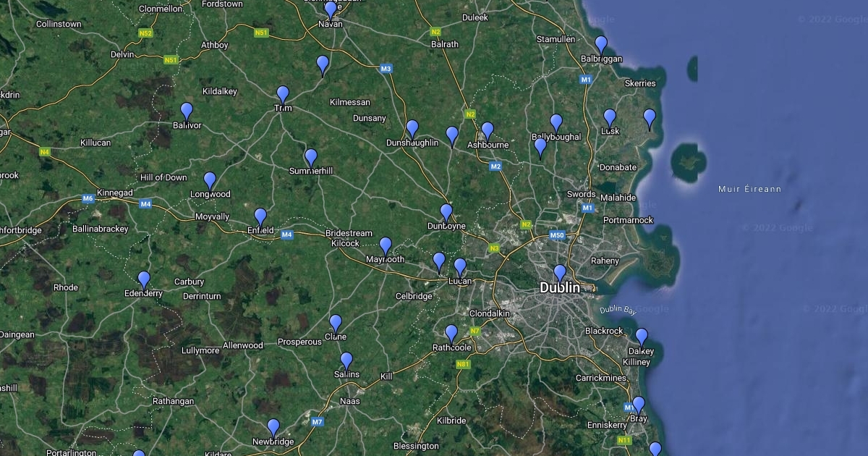Click the Newbridge location marker

click(273, 428)
